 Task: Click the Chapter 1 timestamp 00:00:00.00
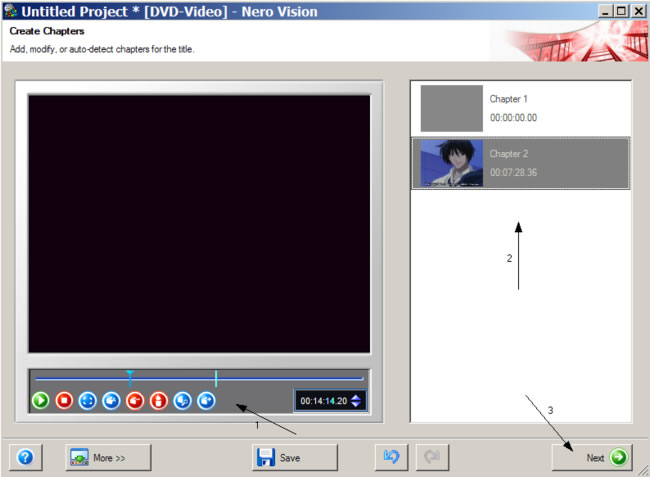click(513, 118)
